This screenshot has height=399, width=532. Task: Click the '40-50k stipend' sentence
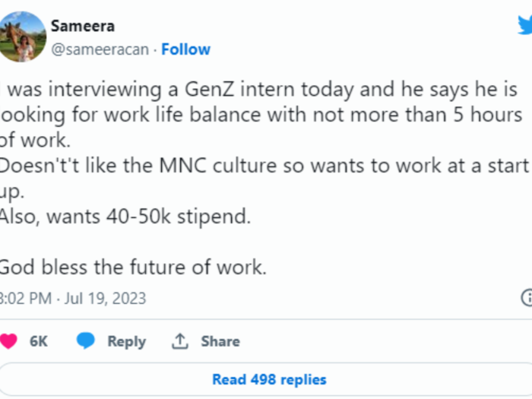(125, 217)
